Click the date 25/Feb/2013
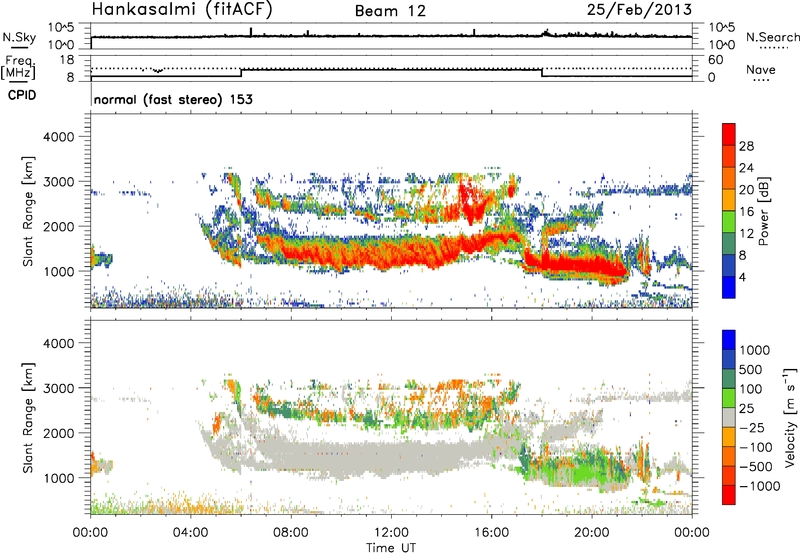The image size is (800, 554). coord(639,9)
